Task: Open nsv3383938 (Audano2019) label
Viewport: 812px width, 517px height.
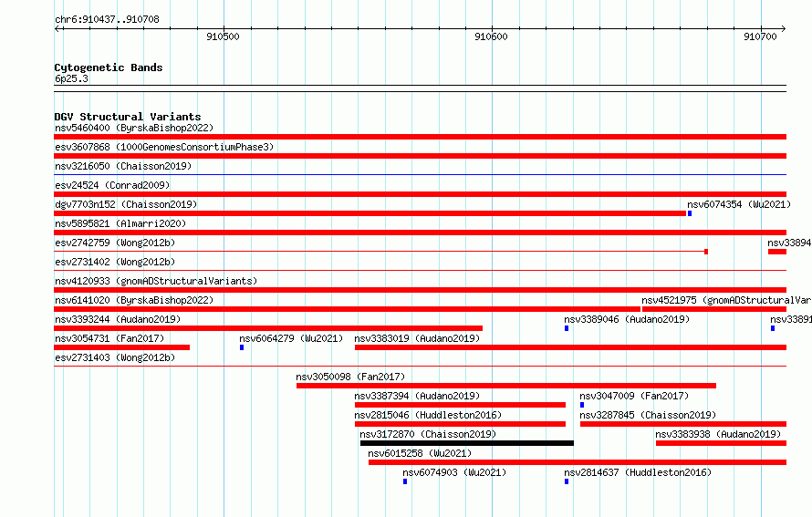Action: point(718,434)
